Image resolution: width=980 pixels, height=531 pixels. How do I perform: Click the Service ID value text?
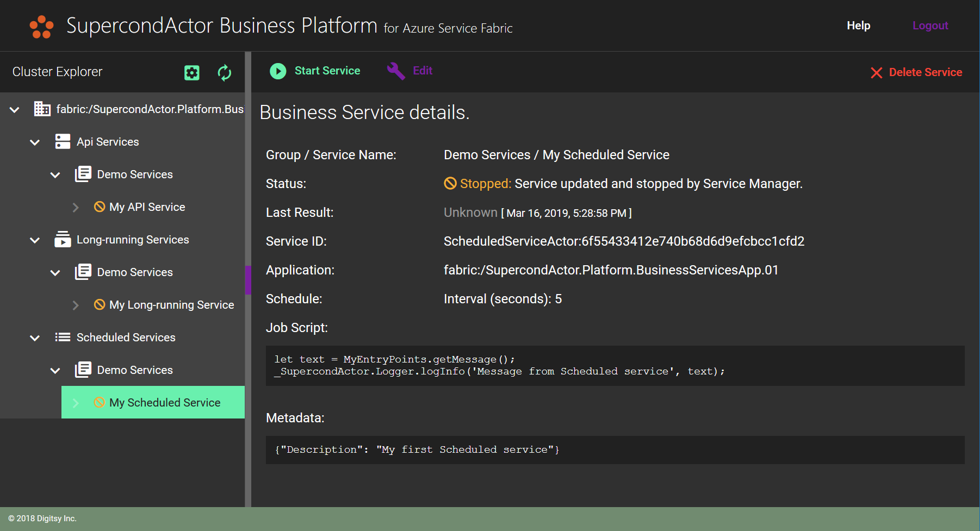[624, 241]
